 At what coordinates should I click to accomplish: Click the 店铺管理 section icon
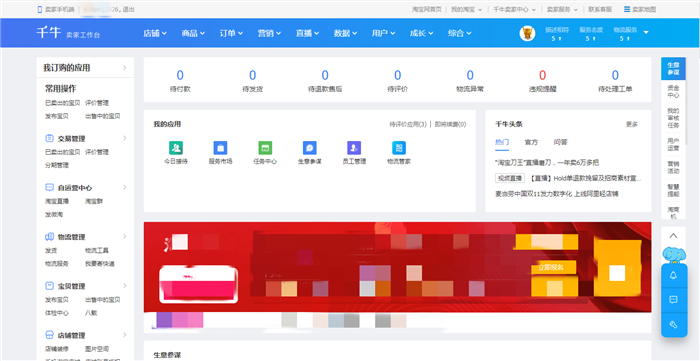click(50, 335)
